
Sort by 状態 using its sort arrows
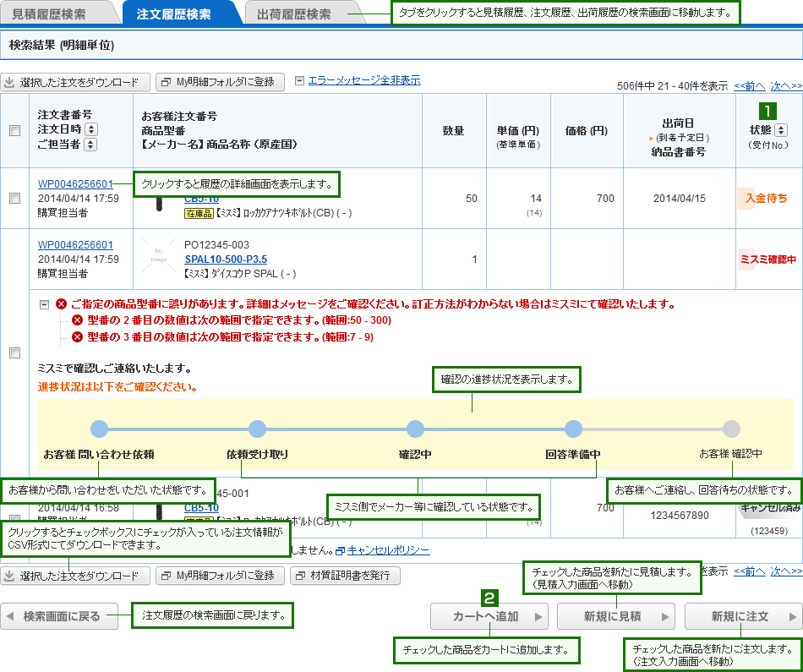tap(780, 130)
